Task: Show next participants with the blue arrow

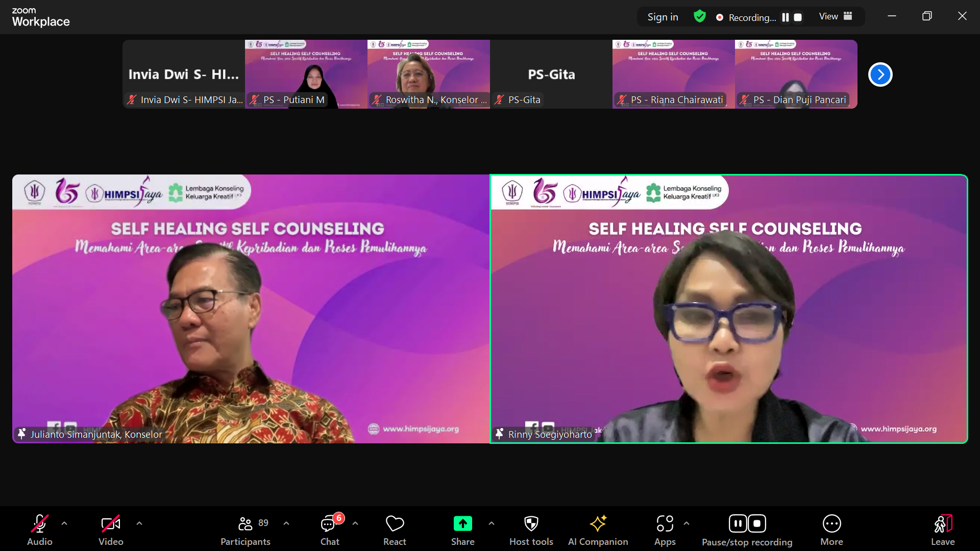Action: [880, 74]
